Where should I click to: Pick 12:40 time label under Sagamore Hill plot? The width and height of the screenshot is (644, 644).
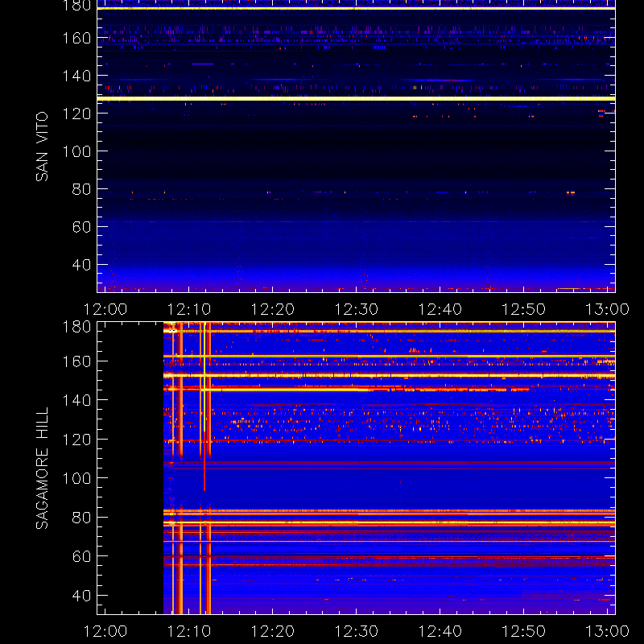coord(440,631)
